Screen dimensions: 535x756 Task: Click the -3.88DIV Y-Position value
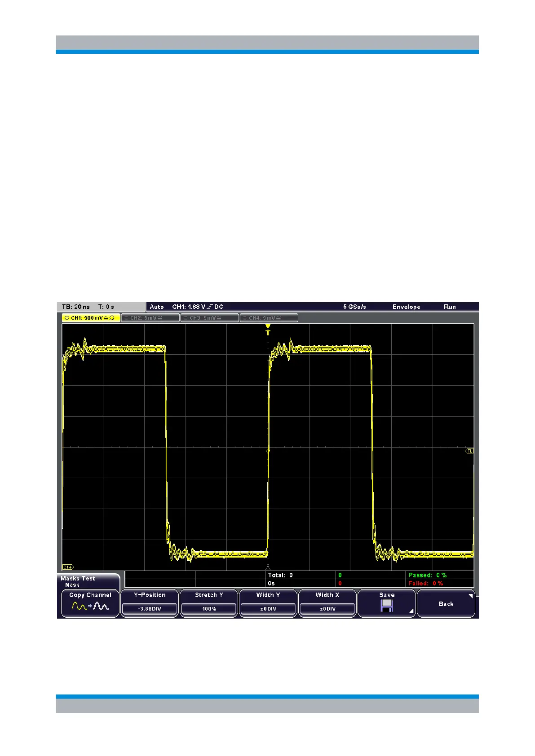[150, 609]
